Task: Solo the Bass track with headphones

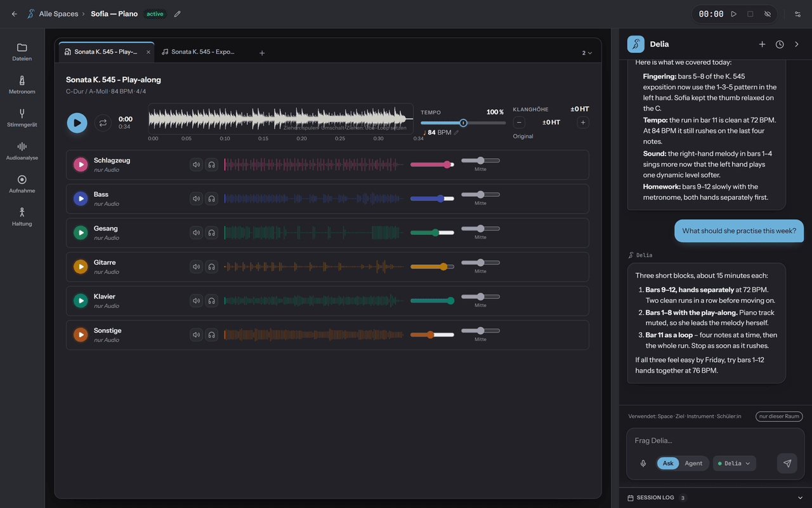Action: [212, 199]
